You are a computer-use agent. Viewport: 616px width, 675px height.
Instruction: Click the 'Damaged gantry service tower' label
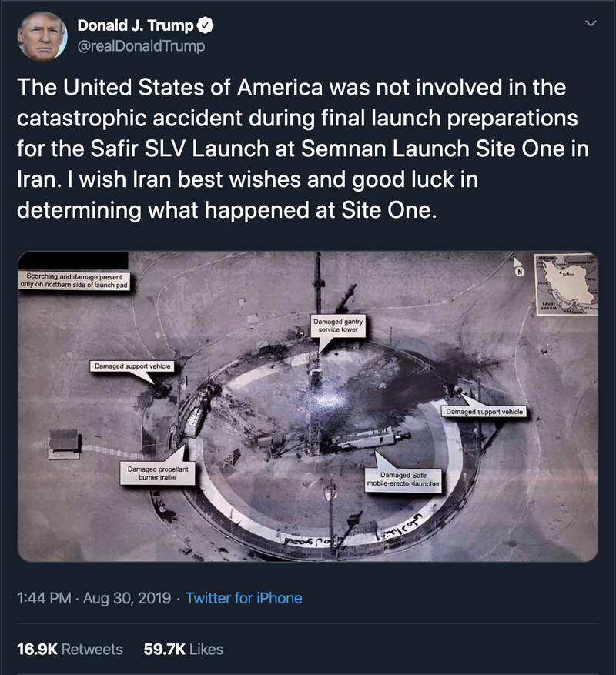[x=338, y=326]
